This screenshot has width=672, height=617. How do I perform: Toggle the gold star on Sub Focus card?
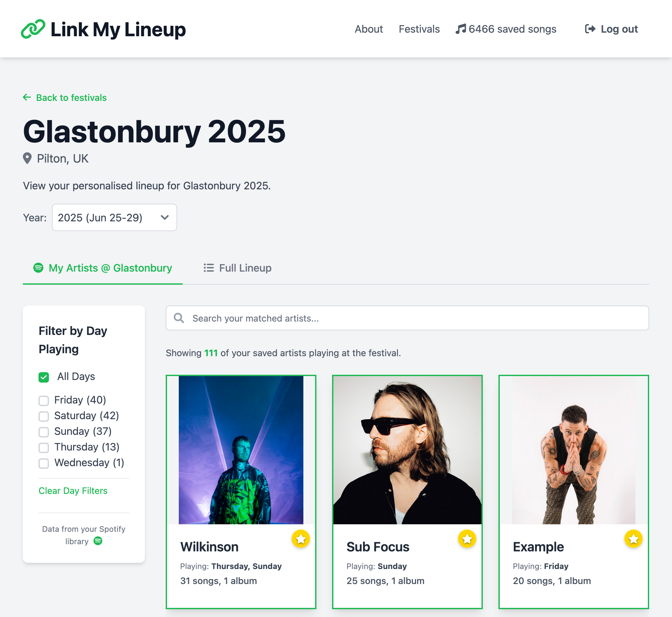[467, 539]
